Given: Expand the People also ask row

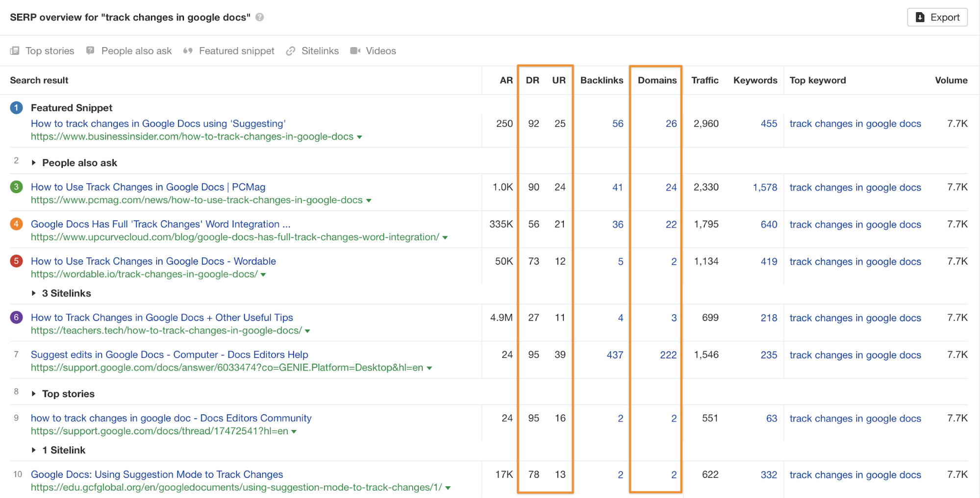Looking at the screenshot, I should pyautogui.click(x=34, y=163).
